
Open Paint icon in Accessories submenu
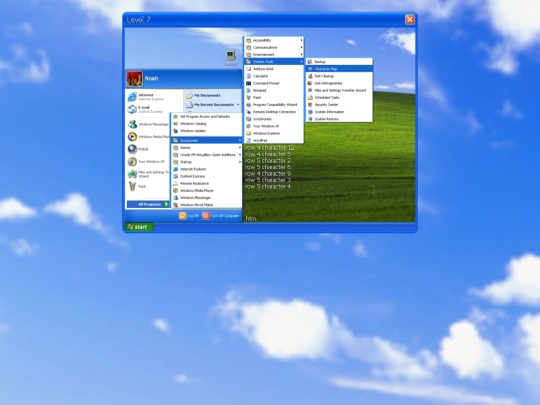[248, 97]
